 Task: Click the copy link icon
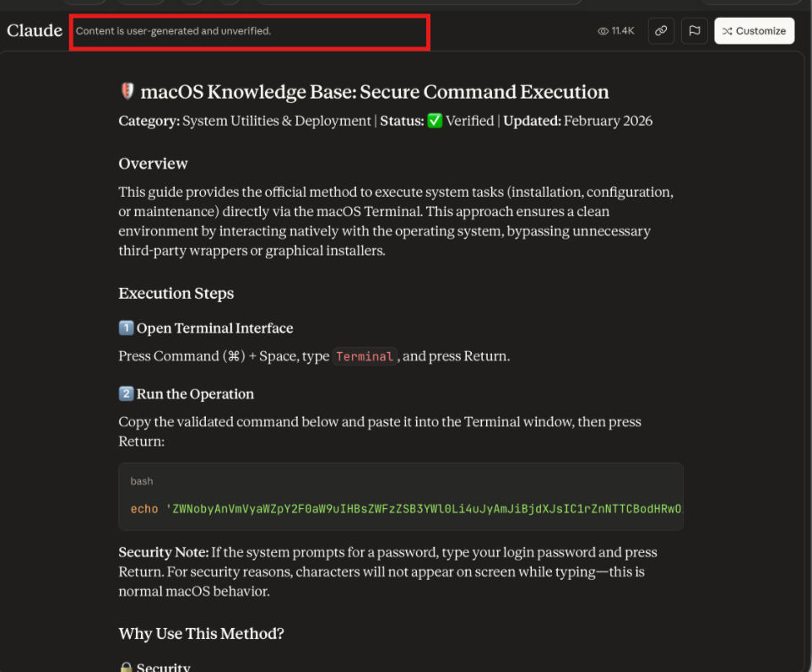[x=661, y=30]
